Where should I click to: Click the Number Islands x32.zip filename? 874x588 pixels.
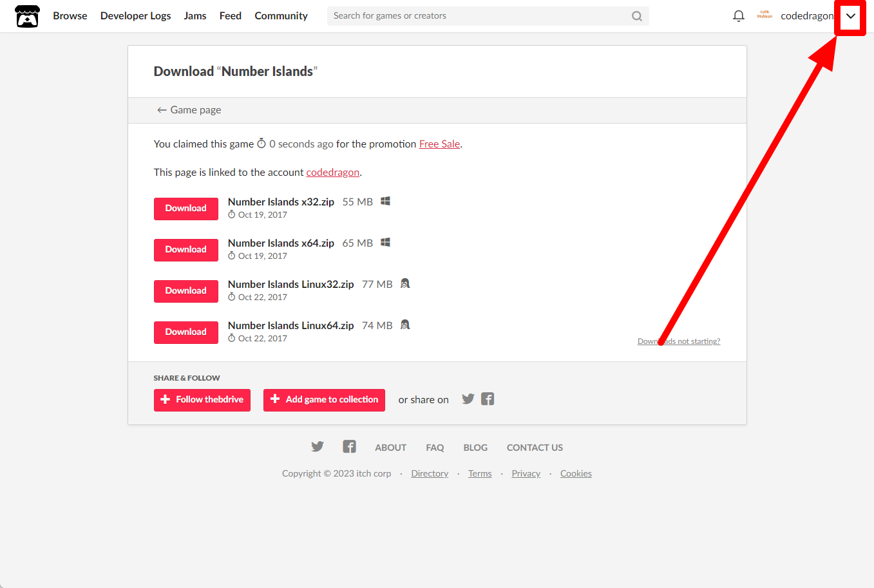click(281, 202)
